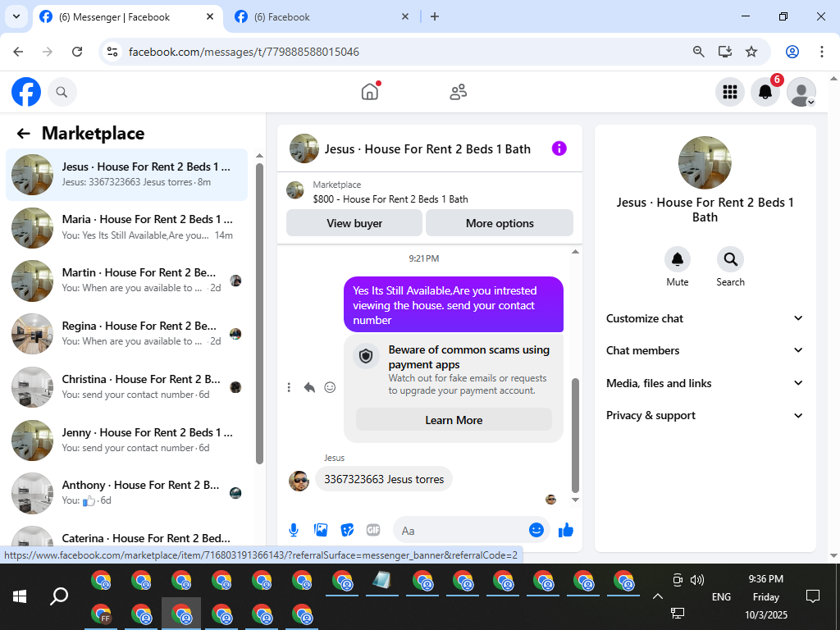Open Christina House For Rent conversation
Screen dimensions: 840x630
(127, 387)
